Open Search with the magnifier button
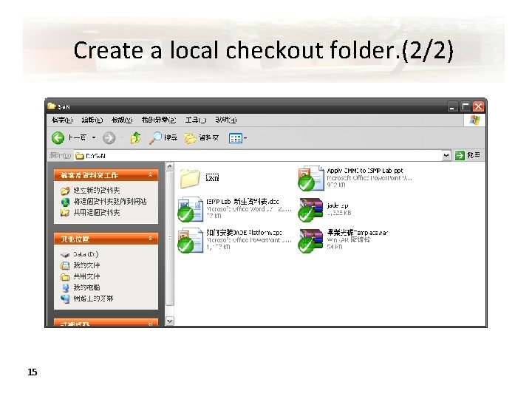 pos(163,137)
